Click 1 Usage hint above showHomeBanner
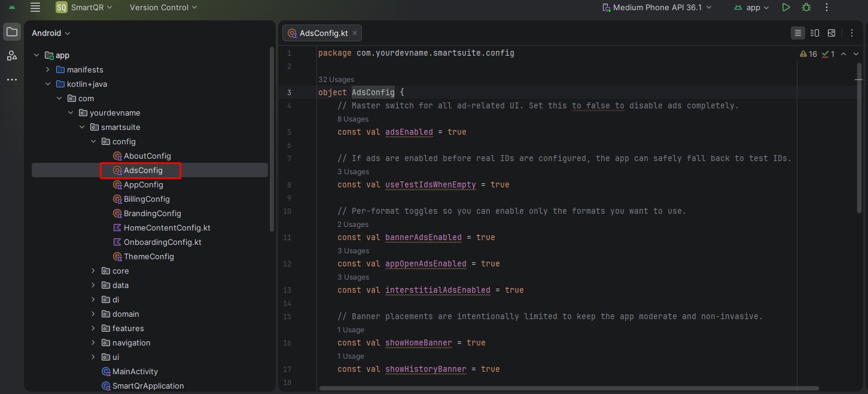The width and height of the screenshot is (868, 394). pos(351,330)
